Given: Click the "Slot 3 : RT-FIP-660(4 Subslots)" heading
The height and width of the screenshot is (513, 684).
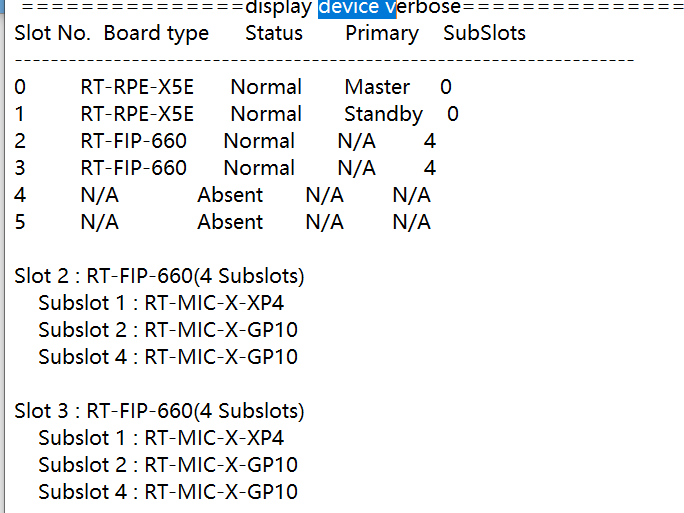Looking at the screenshot, I should tap(160, 411).
